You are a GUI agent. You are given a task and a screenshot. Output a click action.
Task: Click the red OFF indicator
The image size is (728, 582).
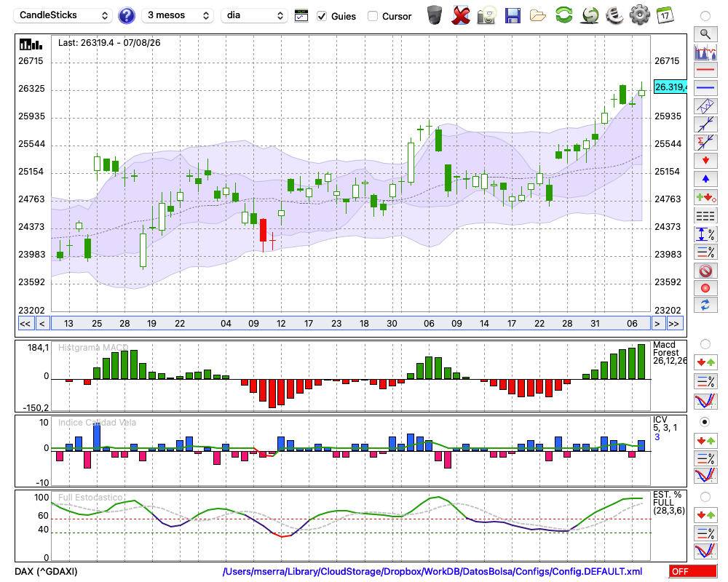pyautogui.click(x=693, y=571)
